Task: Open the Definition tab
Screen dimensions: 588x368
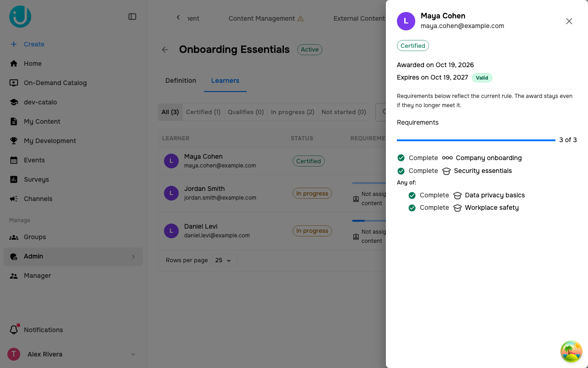Action: (x=181, y=80)
